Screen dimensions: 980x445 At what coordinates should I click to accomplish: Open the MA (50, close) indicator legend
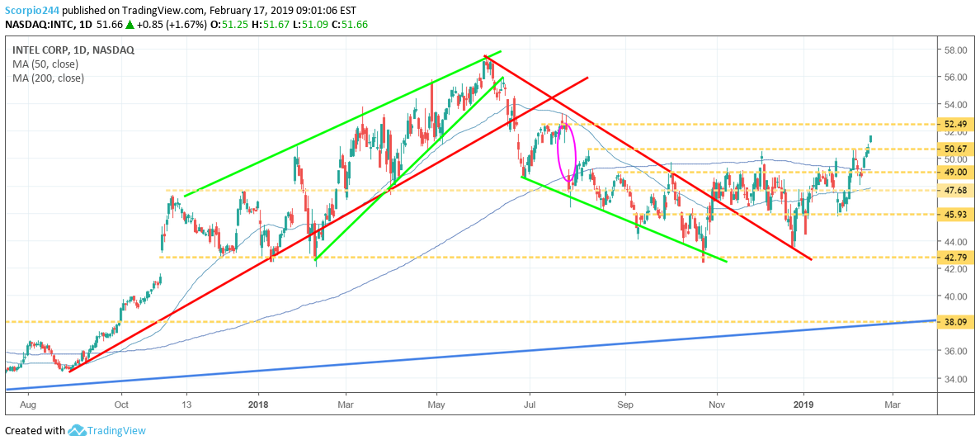pyautogui.click(x=46, y=64)
